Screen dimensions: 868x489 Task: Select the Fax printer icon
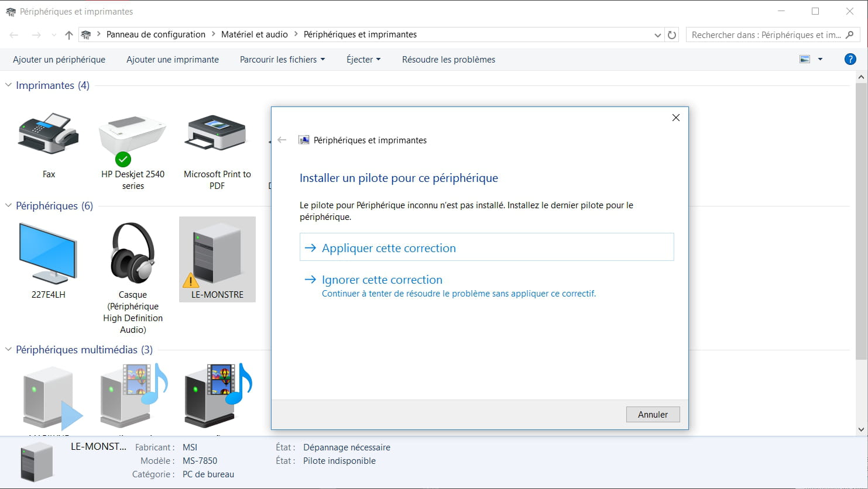[49, 135]
